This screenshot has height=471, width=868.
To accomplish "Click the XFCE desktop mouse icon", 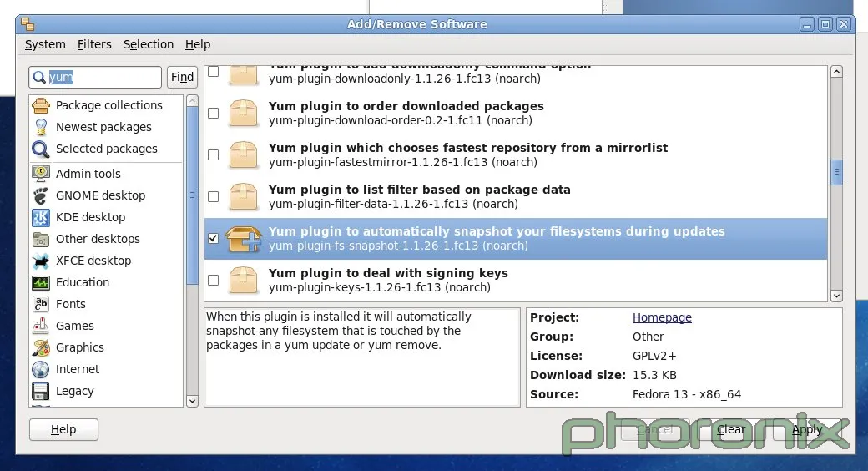I will click(x=41, y=261).
